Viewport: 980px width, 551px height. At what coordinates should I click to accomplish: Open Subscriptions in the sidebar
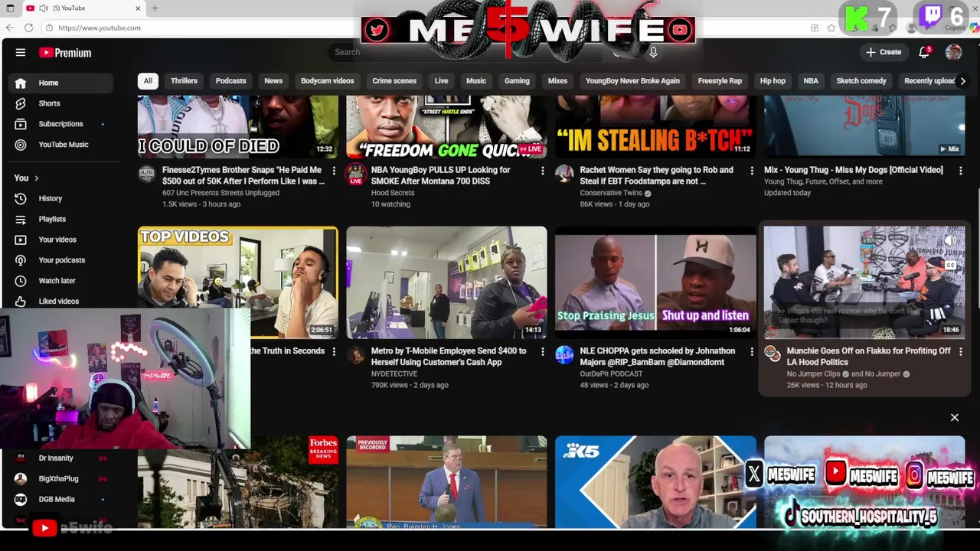pyautogui.click(x=60, y=124)
